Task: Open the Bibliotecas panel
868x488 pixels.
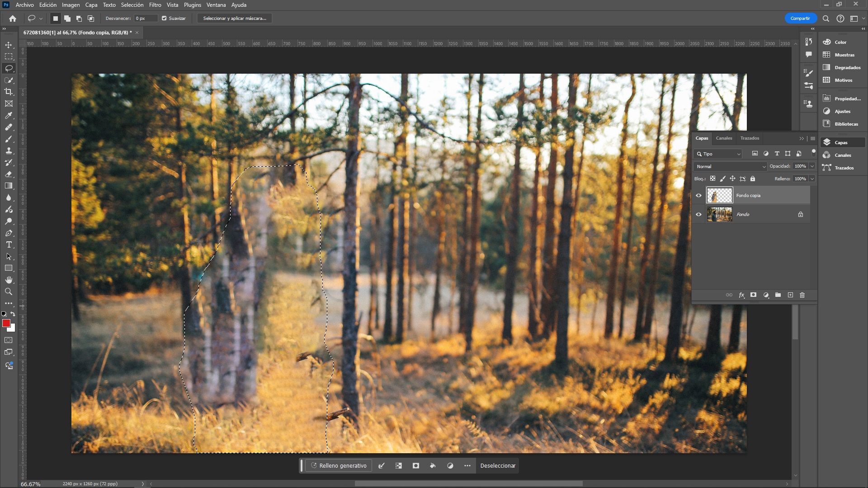Action: coord(842,124)
